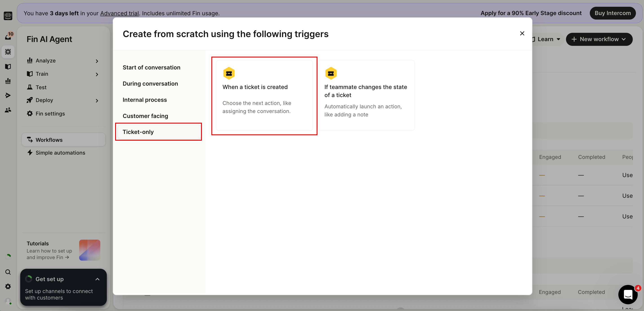Open the settings gear in left rail
This screenshot has height=311, width=644.
(8, 287)
